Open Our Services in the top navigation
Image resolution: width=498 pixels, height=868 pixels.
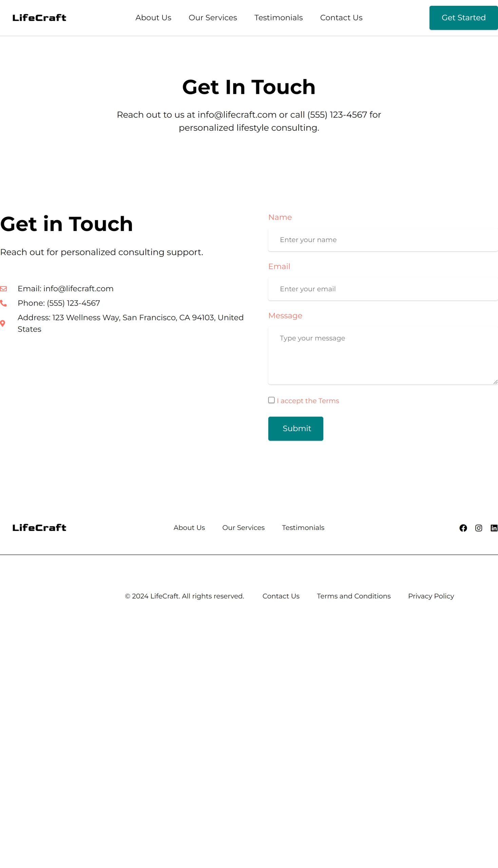coord(213,18)
